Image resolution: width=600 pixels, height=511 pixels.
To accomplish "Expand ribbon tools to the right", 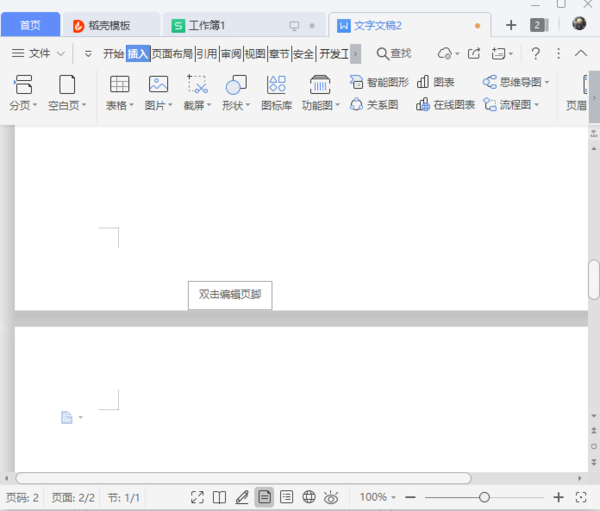I will click(594, 98).
